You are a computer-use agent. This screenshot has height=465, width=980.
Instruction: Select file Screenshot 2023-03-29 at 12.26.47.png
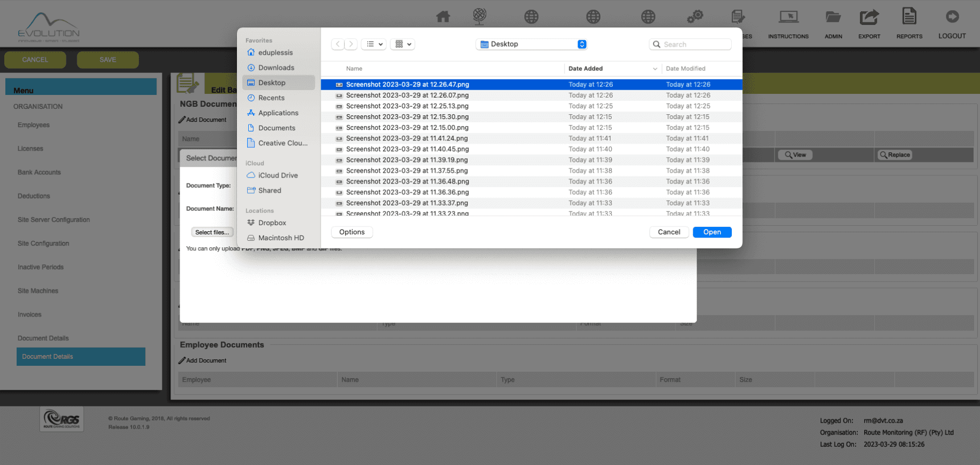[x=531, y=84]
